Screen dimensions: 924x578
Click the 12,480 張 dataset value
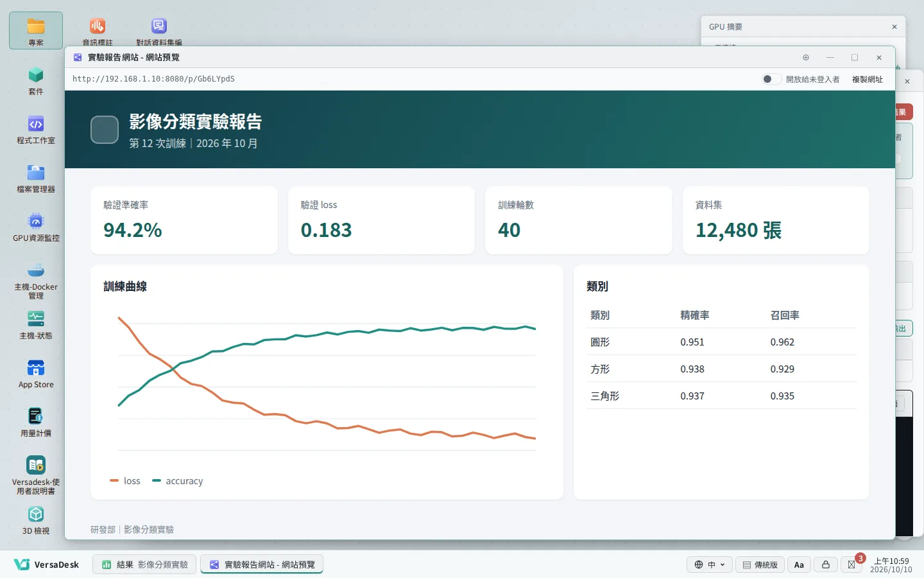point(739,230)
